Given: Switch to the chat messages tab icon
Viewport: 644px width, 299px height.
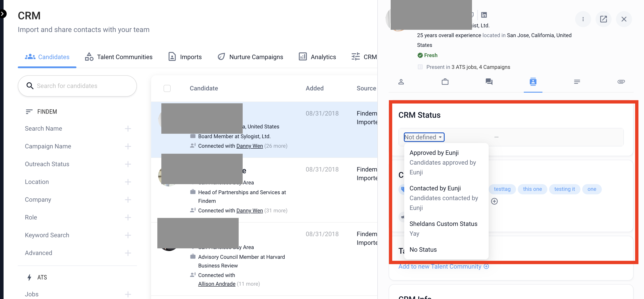Looking at the screenshot, I should tap(489, 82).
